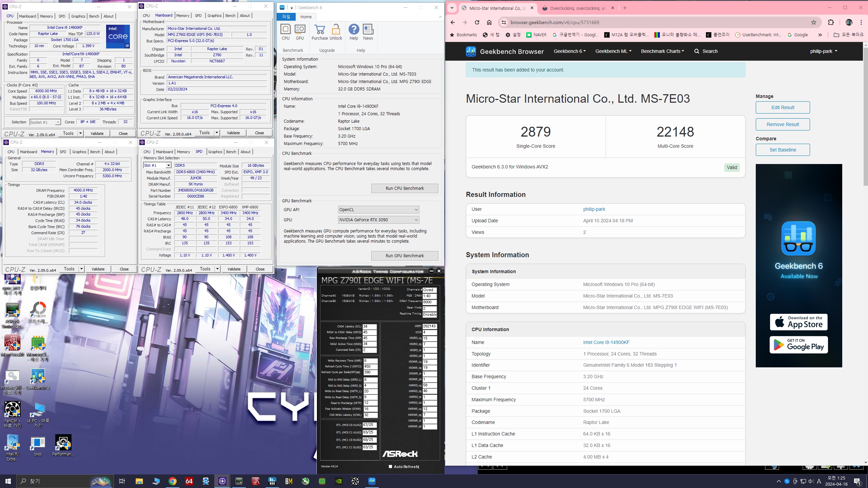Expand hidden system tray icons
This screenshot has height=488, width=868.
(x=778, y=481)
